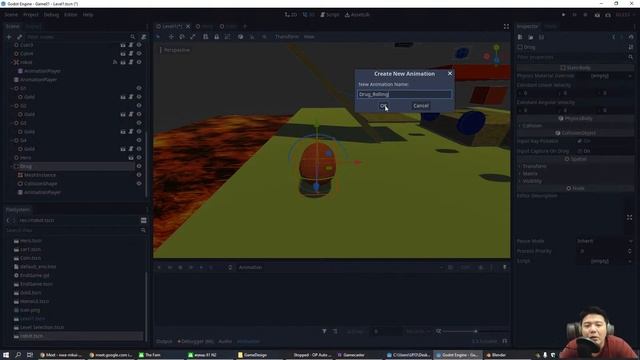Collapse the G1 node branch
The height and width of the screenshot is (360, 640).
point(11,88)
